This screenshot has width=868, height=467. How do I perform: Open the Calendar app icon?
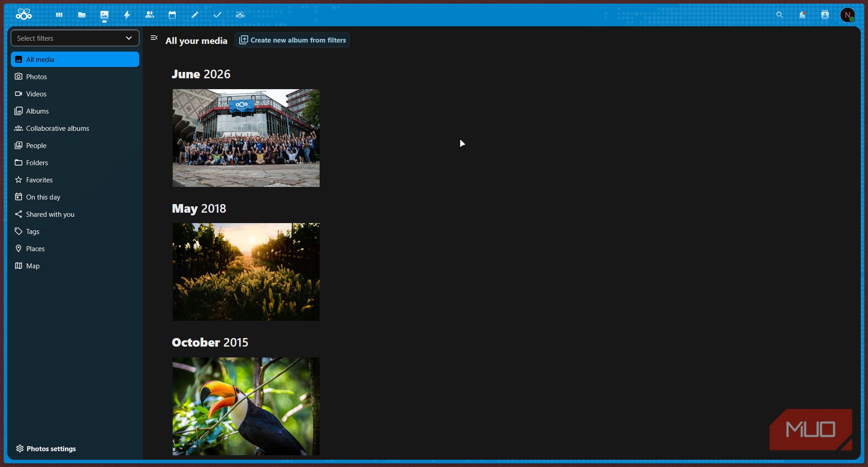coord(172,15)
